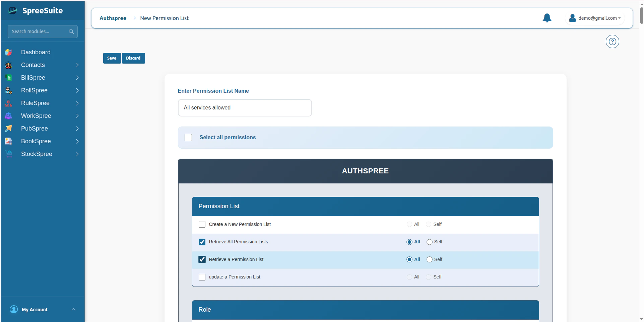Click the Permission List Name input field

[245, 108]
